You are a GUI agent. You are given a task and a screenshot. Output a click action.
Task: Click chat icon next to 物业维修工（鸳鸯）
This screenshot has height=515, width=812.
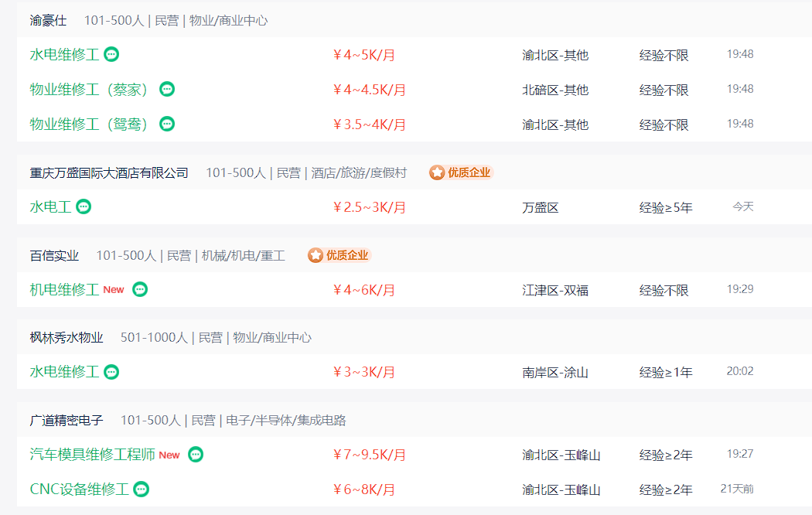coord(167,124)
